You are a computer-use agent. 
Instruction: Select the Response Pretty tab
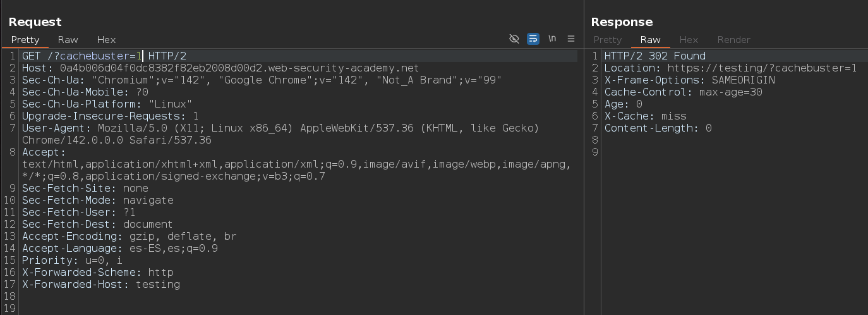[x=608, y=39]
